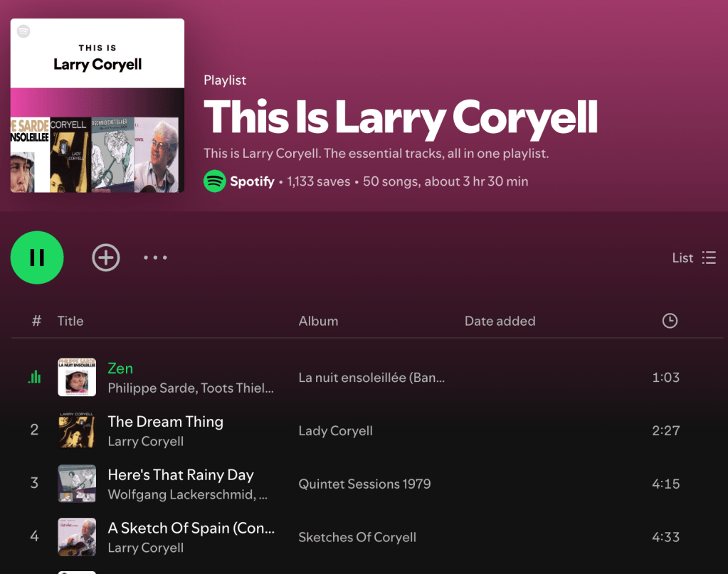The width and height of the screenshot is (728, 574).
Task: Open the three-dots more options menu
Action: pos(155,257)
